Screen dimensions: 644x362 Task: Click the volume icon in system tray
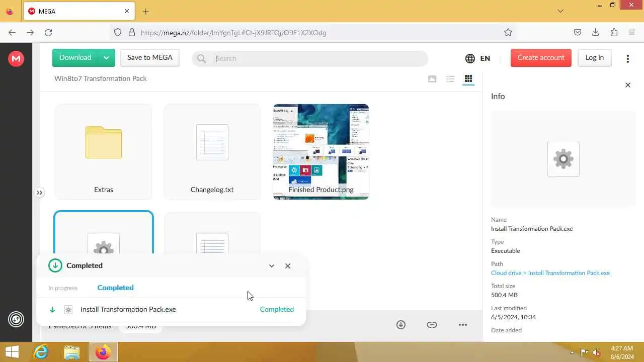pyautogui.click(x=597, y=352)
